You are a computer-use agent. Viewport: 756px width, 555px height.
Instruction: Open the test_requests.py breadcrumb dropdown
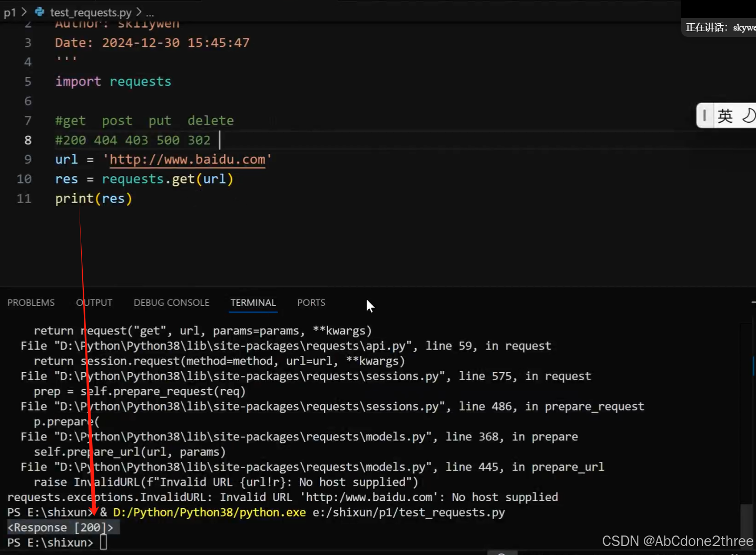coord(90,12)
